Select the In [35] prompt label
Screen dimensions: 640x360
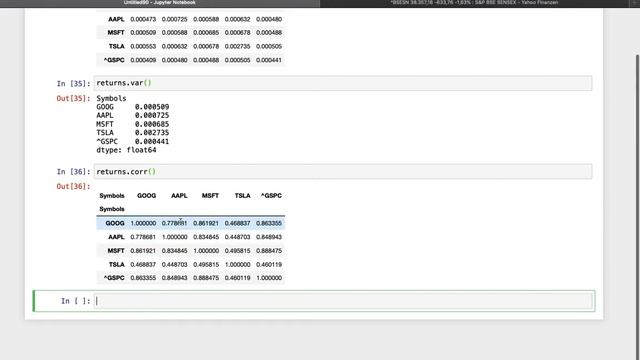point(73,83)
